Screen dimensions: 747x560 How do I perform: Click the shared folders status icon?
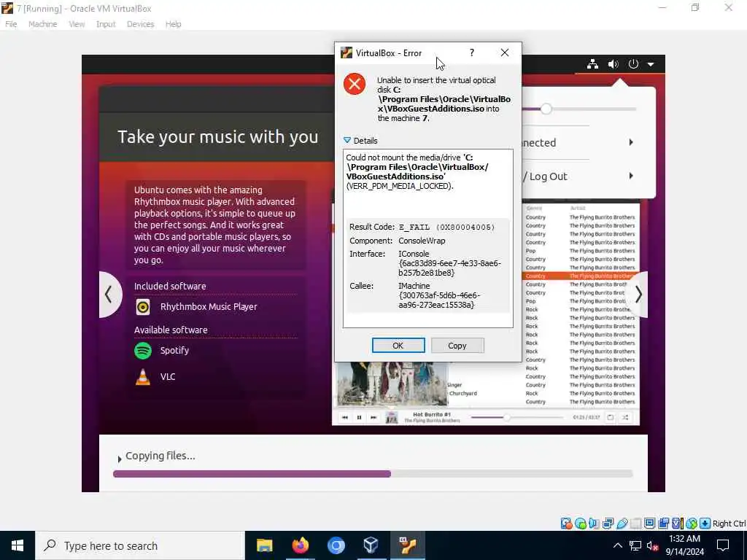(635, 524)
